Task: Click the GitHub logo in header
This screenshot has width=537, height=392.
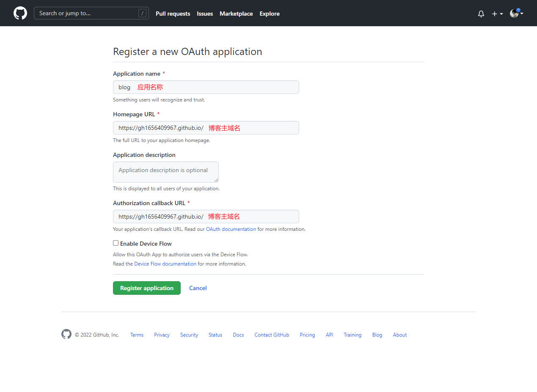Action: [x=20, y=13]
